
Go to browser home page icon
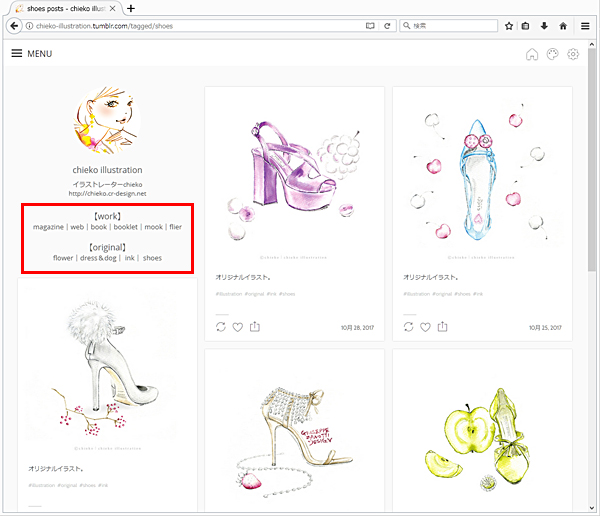click(x=563, y=26)
